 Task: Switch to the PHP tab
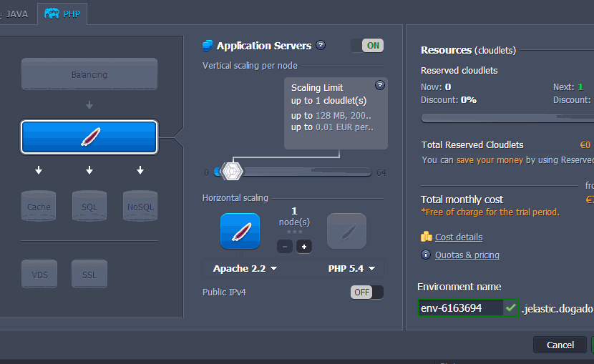[63, 14]
